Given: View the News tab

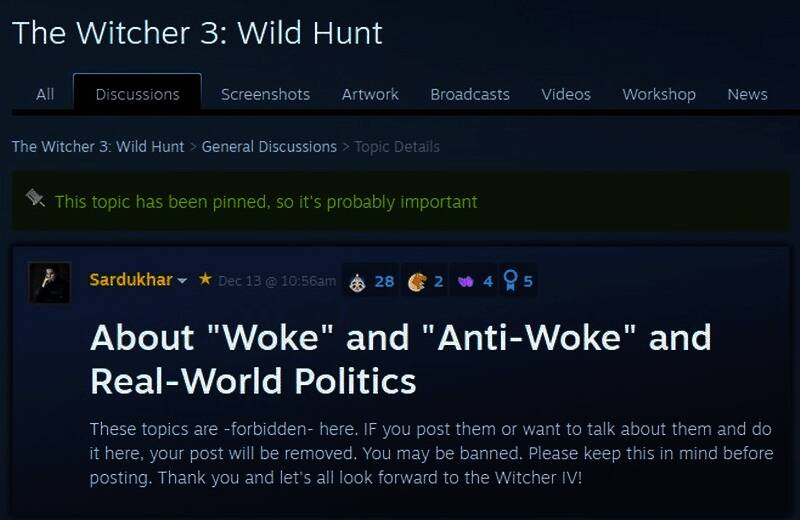Looking at the screenshot, I should (x=747, y=94).
